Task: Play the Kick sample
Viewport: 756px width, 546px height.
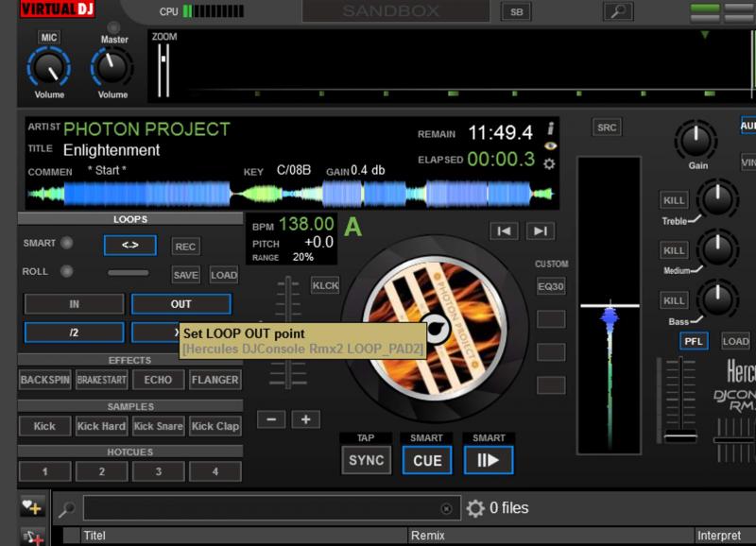Action: [44, 426]
